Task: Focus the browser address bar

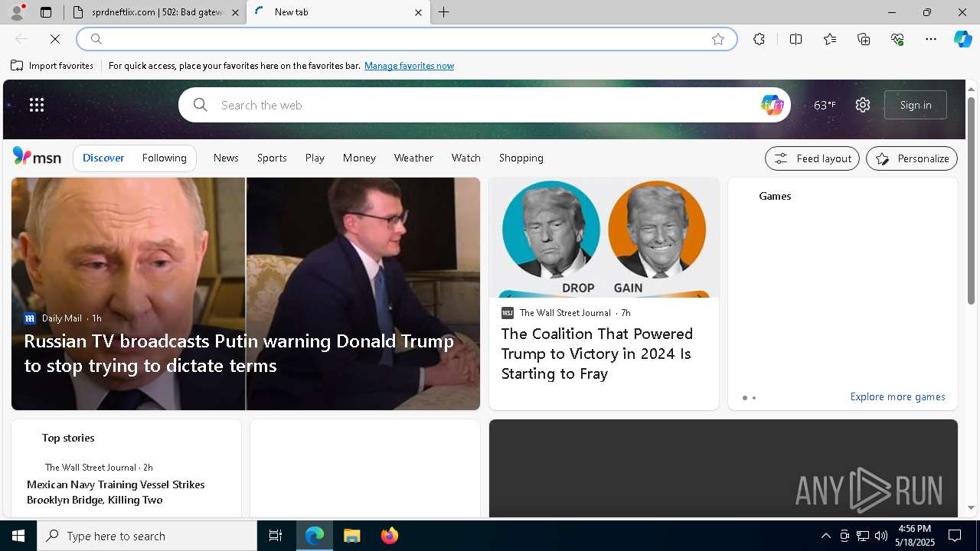Action: (x=406, y=39)
